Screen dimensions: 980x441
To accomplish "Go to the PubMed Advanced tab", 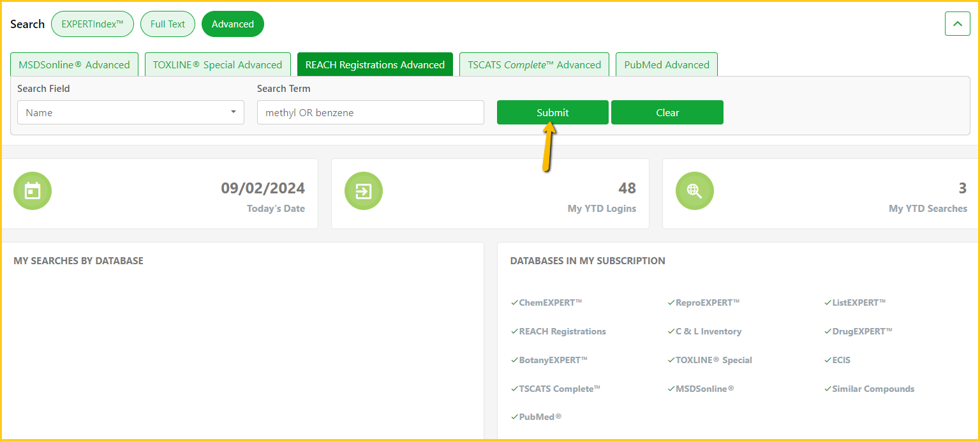I will (x=667, y=64).
